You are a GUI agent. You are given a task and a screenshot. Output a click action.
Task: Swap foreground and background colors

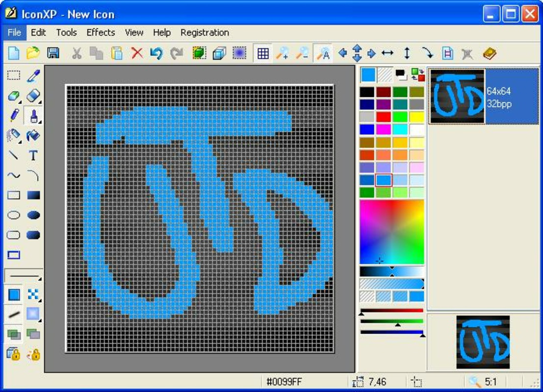[x=418, y=74]
